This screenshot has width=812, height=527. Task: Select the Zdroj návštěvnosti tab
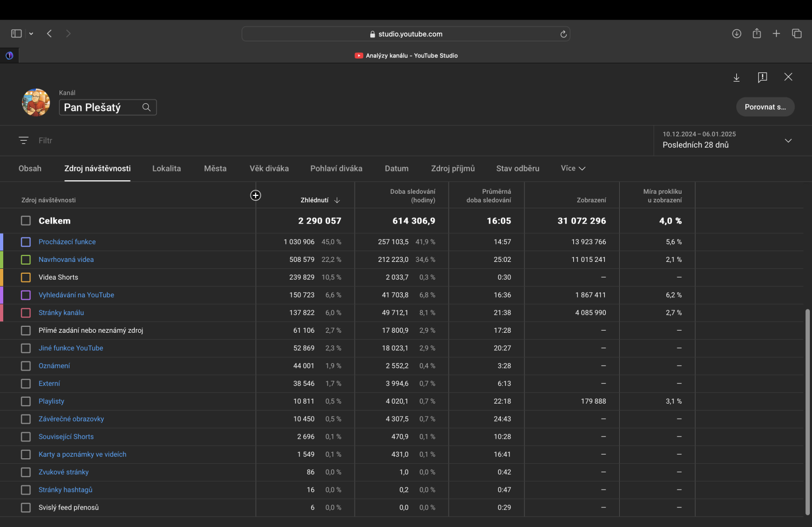pyautogui.click(x=97, y=168)
